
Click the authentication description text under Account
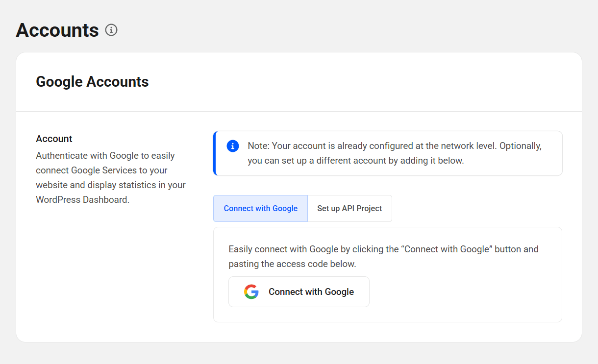[x=110, y=177]
